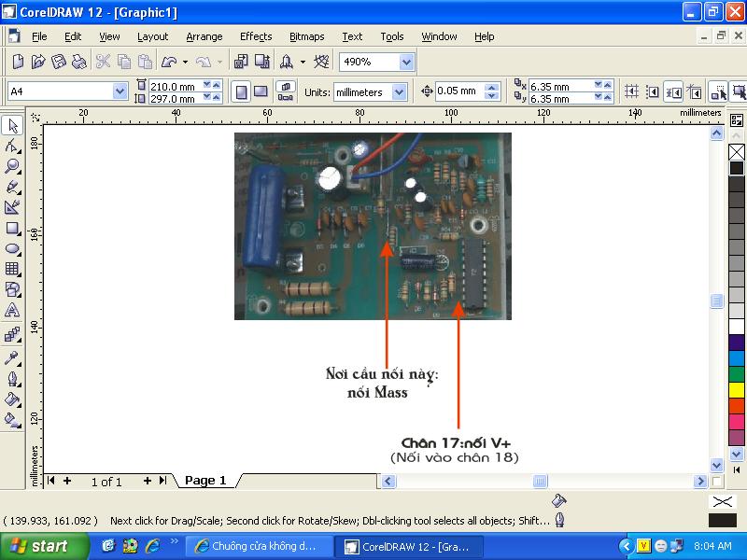
Task: Click CorelDRAW 12 taskbar button
Action: [409, 546]
